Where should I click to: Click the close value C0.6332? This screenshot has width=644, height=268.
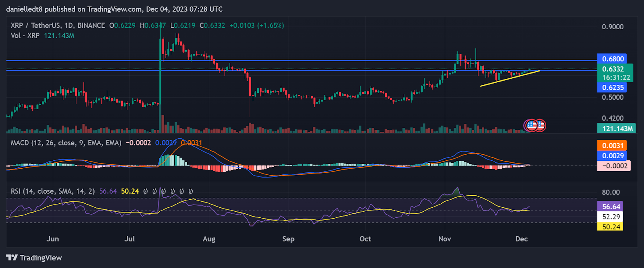click(212, 25)
